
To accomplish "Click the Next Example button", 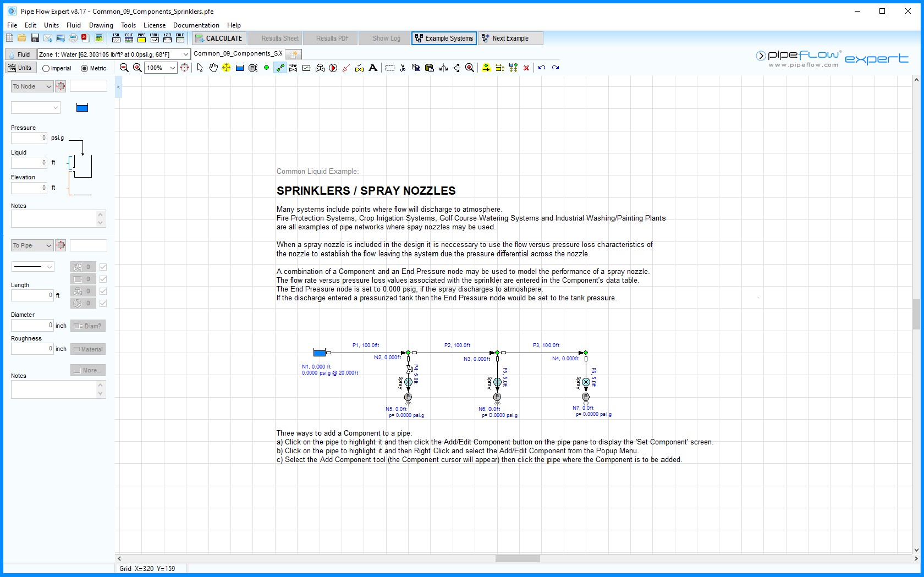I will pos(510,38).
